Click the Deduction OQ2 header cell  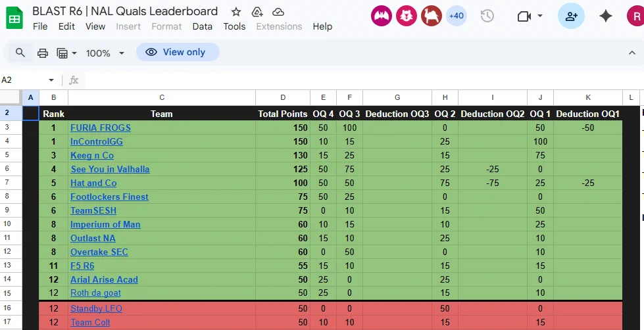(493, 114)
